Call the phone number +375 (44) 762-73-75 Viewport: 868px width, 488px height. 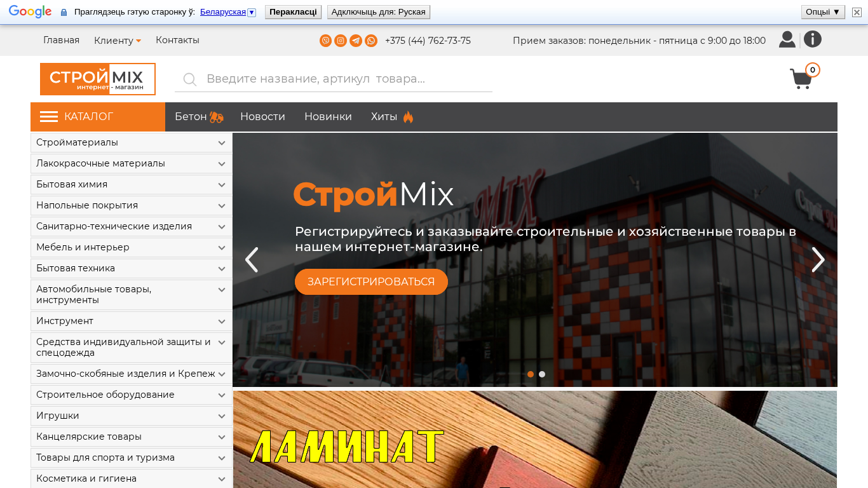click(x=428, y=41)
